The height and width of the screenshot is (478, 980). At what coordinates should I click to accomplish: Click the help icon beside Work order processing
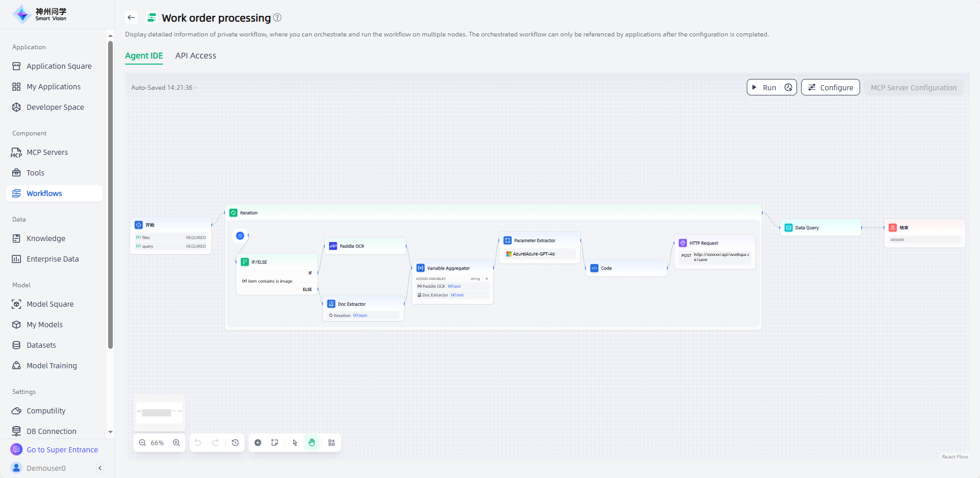pos(277,17)
